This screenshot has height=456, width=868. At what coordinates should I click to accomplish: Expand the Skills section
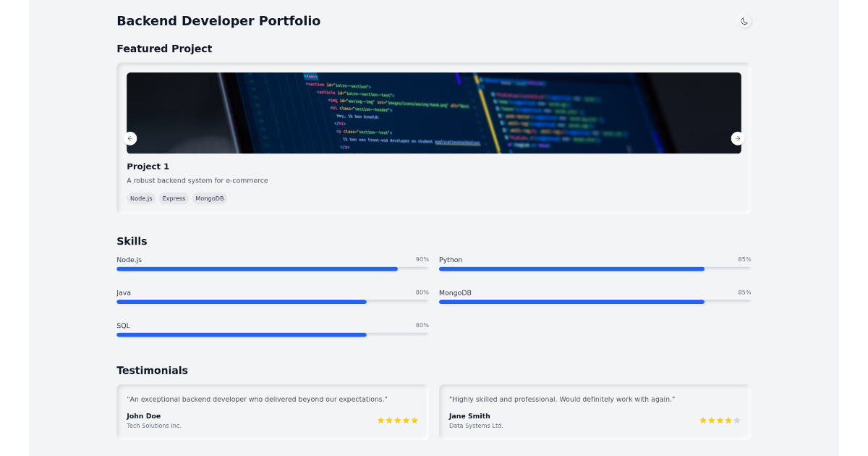132,241
